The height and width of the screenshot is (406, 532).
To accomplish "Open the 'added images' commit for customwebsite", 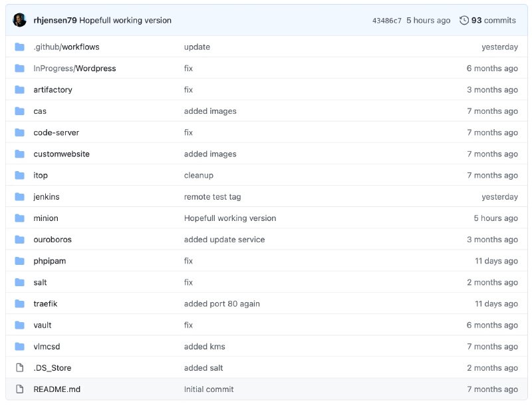I will click(x=210, y=154).
